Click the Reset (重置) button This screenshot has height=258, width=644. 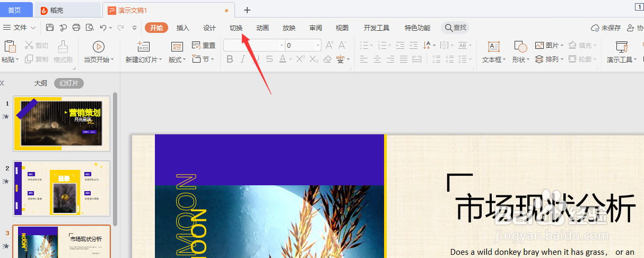click(203, 46)
